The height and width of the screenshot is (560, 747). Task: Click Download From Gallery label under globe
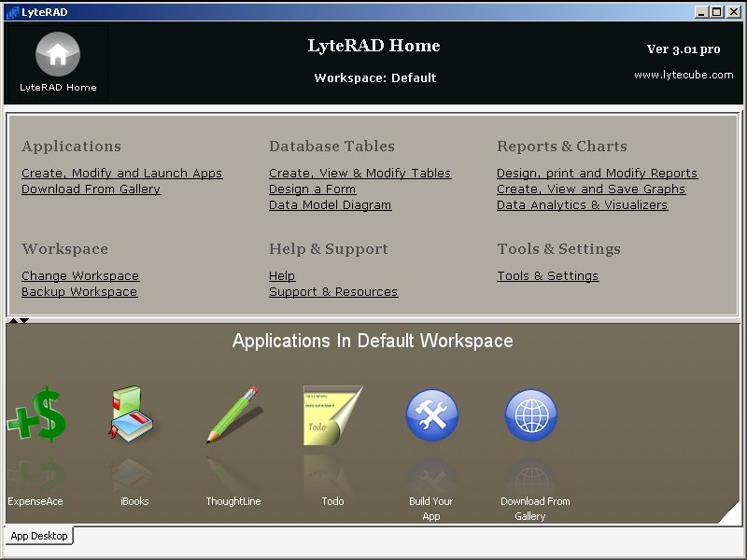pyautogui.click(x=535, y=509)
